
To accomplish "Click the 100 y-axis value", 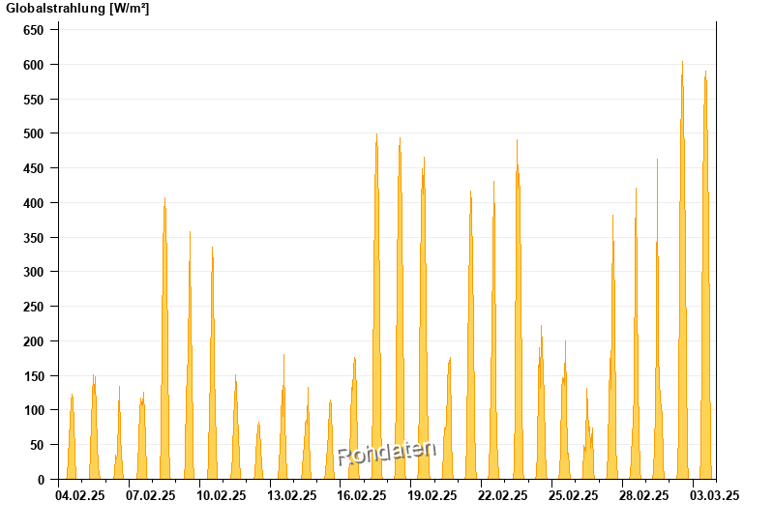I will point(33,410).
